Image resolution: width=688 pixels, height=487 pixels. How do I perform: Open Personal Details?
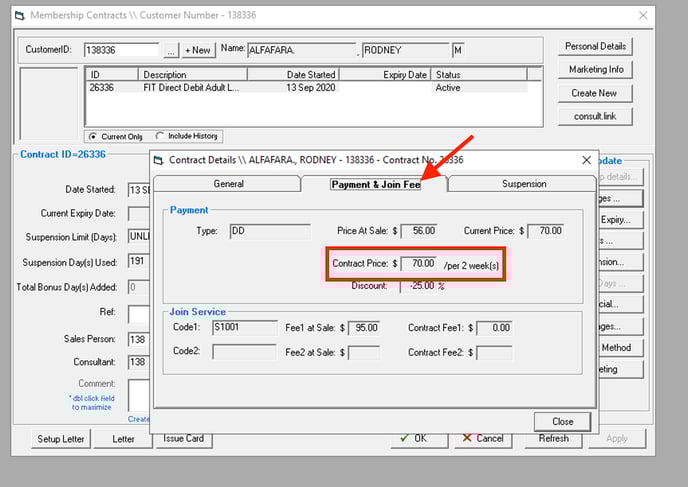pos(595,47)
